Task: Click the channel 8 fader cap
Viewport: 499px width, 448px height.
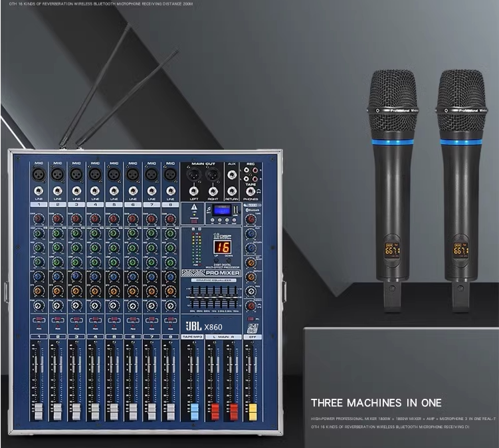Action: (x=171, y=411)
